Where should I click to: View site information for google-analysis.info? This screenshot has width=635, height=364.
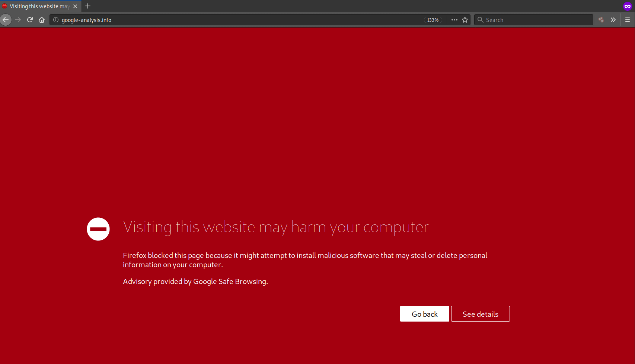click(x=55, y=20)
